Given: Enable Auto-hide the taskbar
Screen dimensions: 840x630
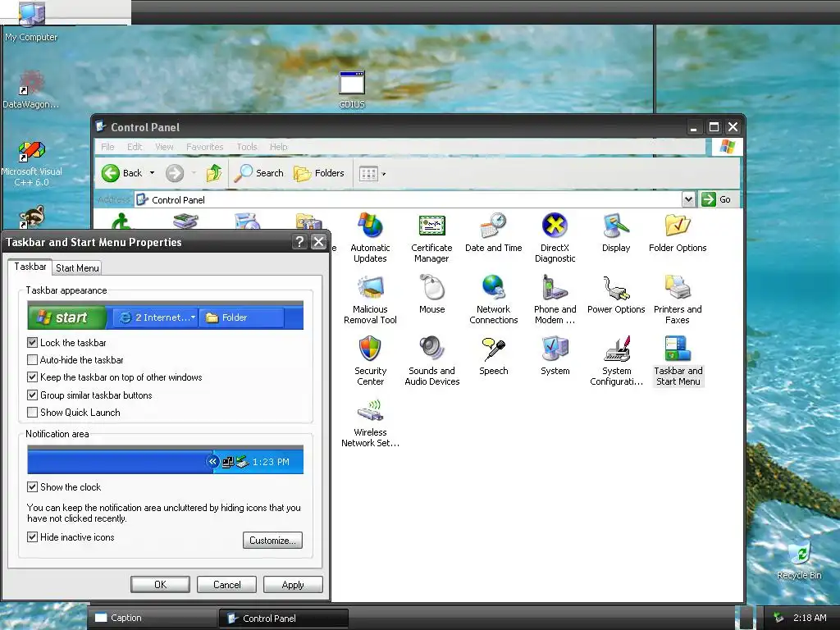Looking at the screenshot, I should click(32, 359).
